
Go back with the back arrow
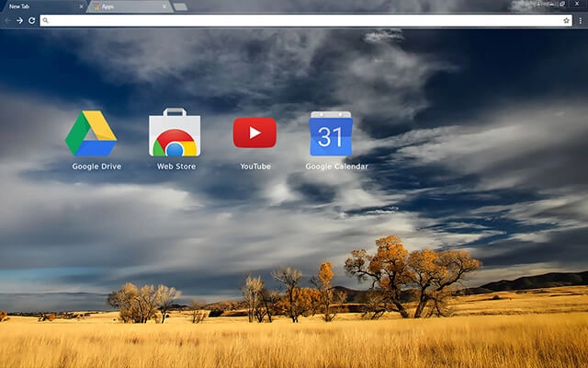pos(7,20)
